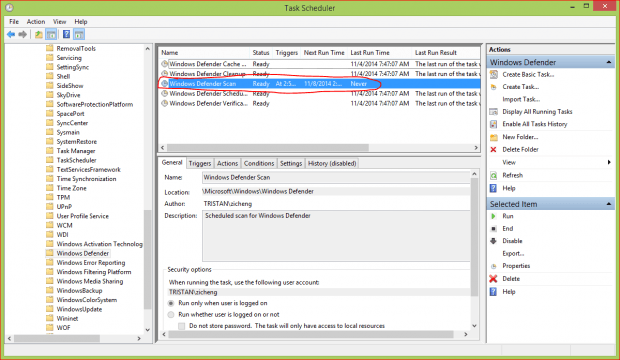Switch to the Triggers tab
620x360 pixels.
click(200, 163)
